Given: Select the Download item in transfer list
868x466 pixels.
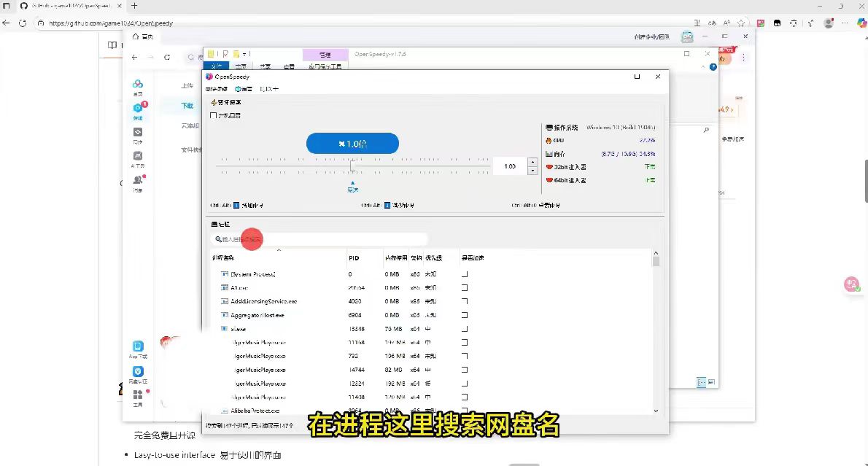Looking at the screenshot, I should pos(187,106).
